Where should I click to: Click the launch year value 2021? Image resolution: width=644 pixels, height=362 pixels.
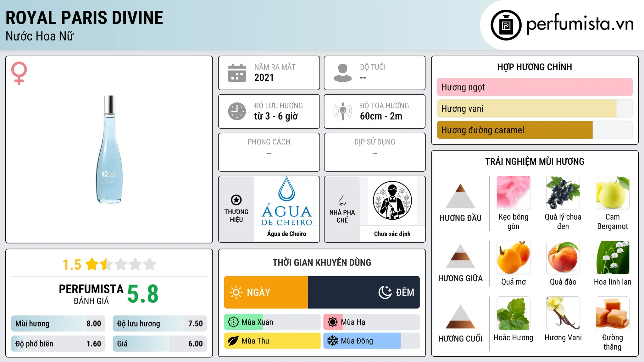click(264, 78)
